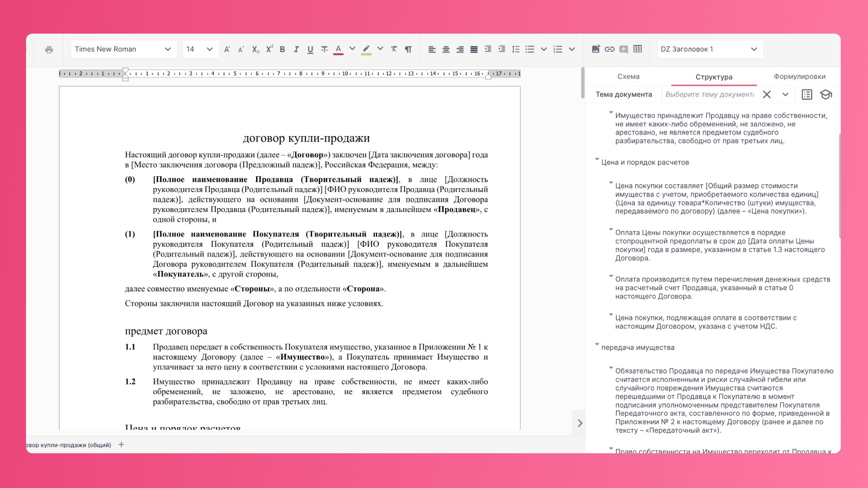
Task: Toggle strikethrough formatting
Action: 324,49
